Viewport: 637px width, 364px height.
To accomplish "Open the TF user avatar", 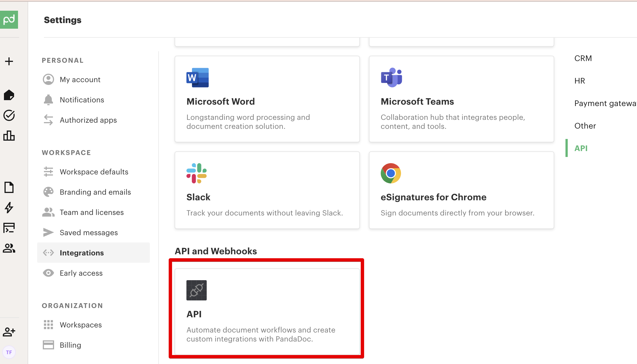I will [9, 352].
